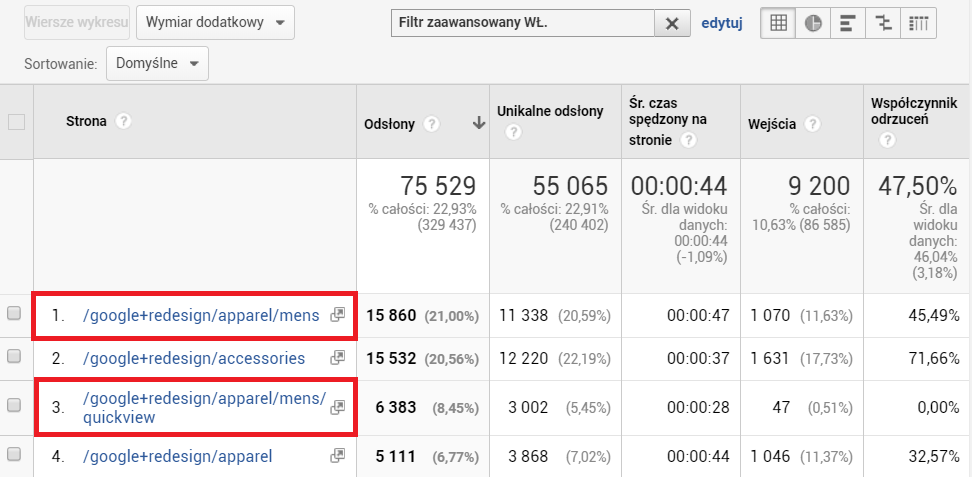Viewport: 972px width, 477px height.
Task: Toggle the select-all rows checkbox
Action: pyautogui.click(x=16, y=122)
